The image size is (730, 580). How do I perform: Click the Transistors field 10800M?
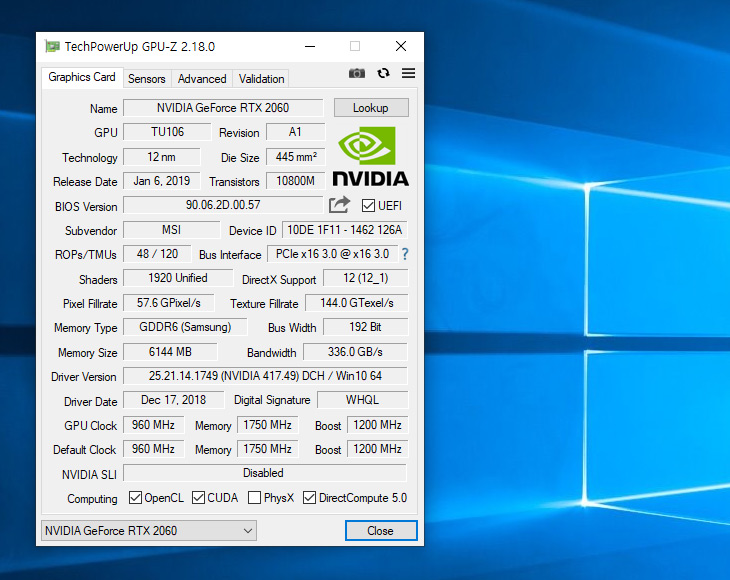click(x=295, y=181)
